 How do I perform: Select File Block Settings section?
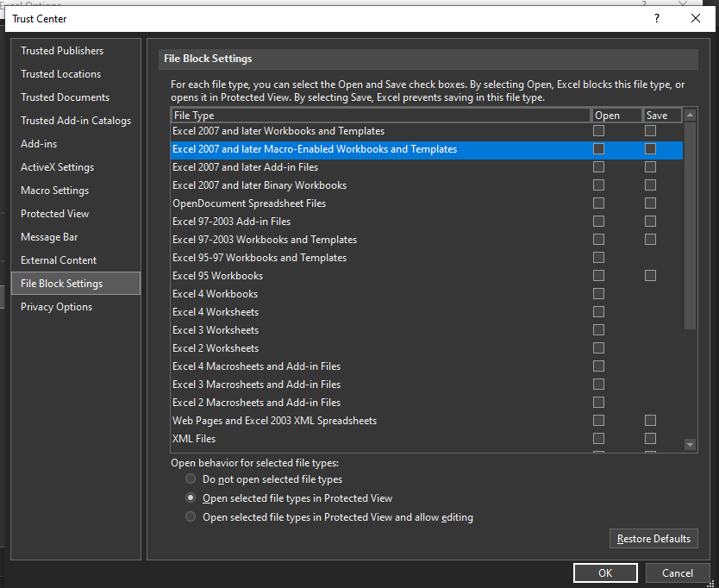tap(76, 284)
